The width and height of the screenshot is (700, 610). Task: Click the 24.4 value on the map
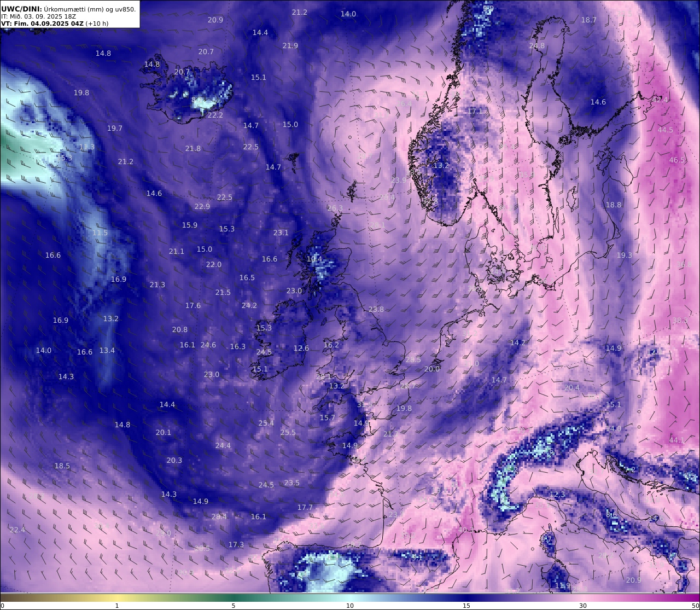click(223, 446)
